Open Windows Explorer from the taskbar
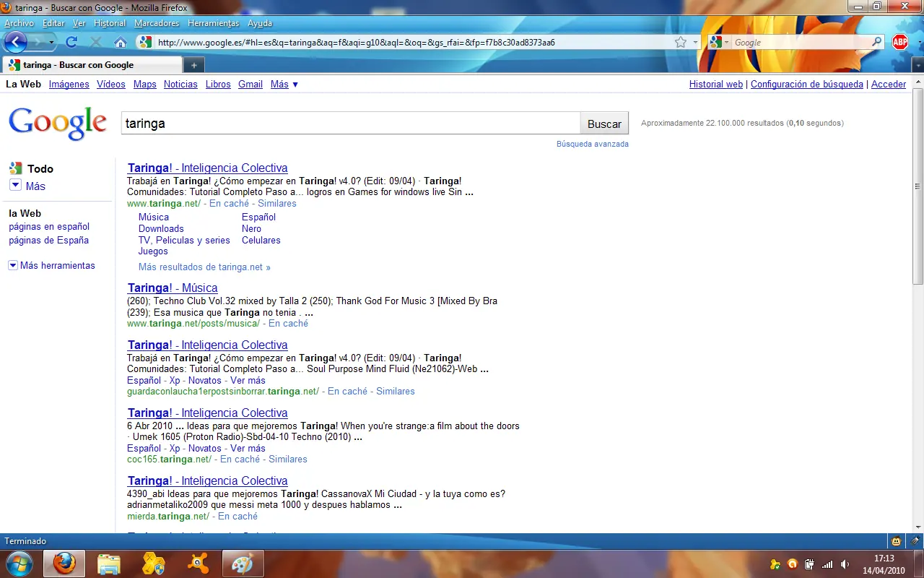This screenshot has width=924, height=578. pyautogui.click(x=108, y=563)
